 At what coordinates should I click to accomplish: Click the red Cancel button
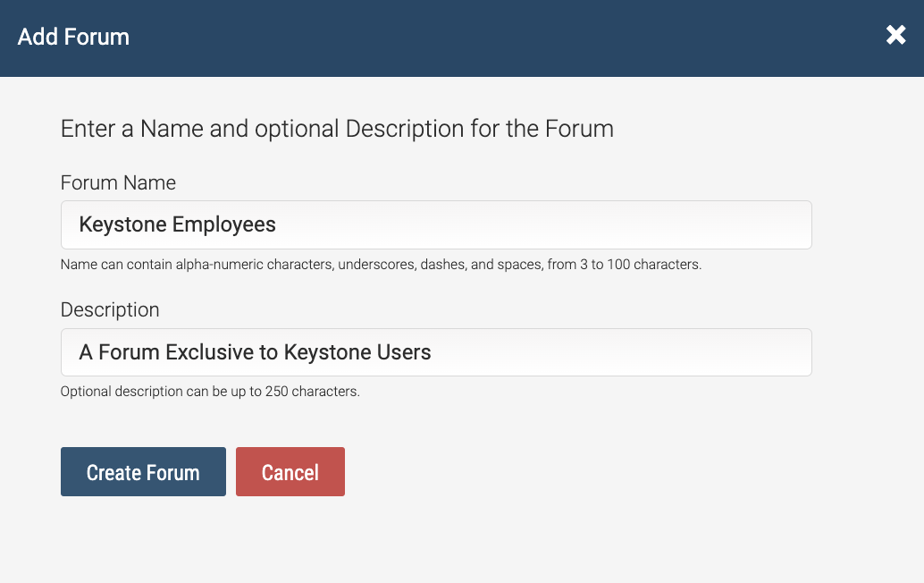tap(290, 471)
